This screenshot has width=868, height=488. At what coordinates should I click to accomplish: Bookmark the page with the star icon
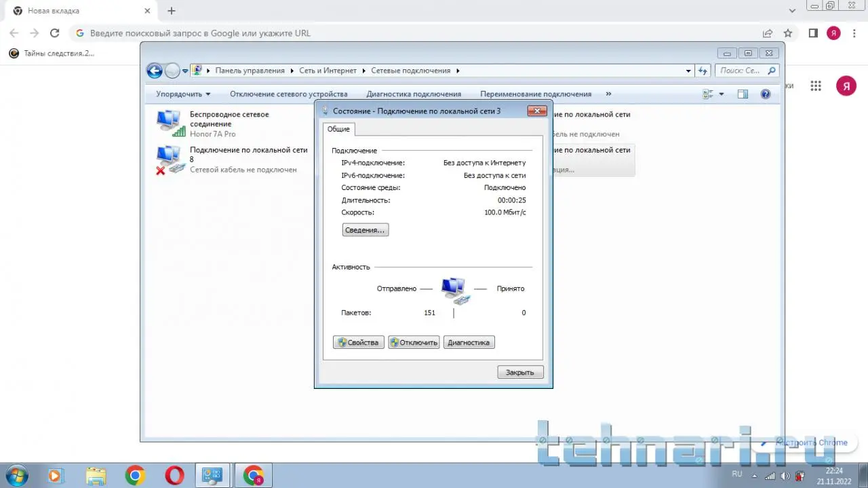787,33
